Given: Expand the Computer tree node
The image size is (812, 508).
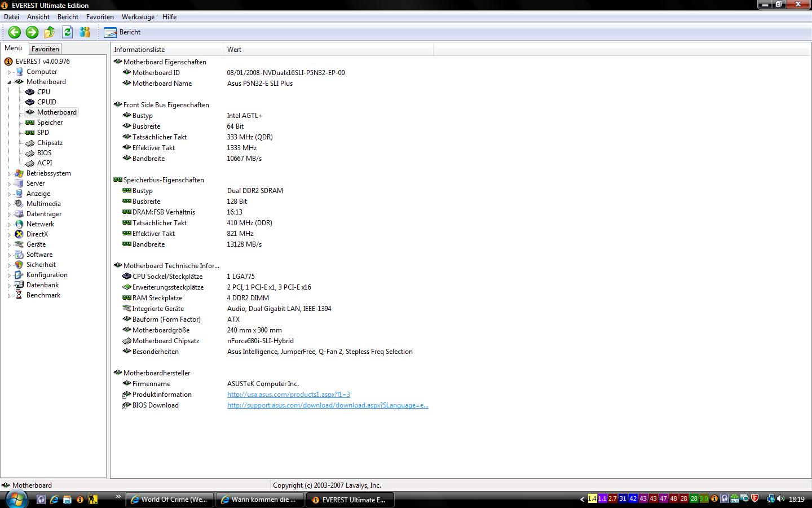Looking at the screenshot, I should [10, 72].
